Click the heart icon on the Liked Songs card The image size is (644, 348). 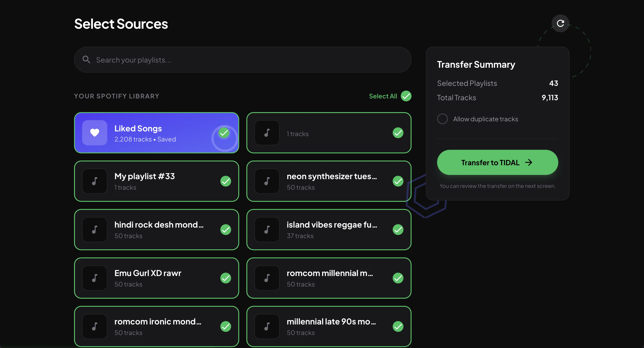click(94, 133)
